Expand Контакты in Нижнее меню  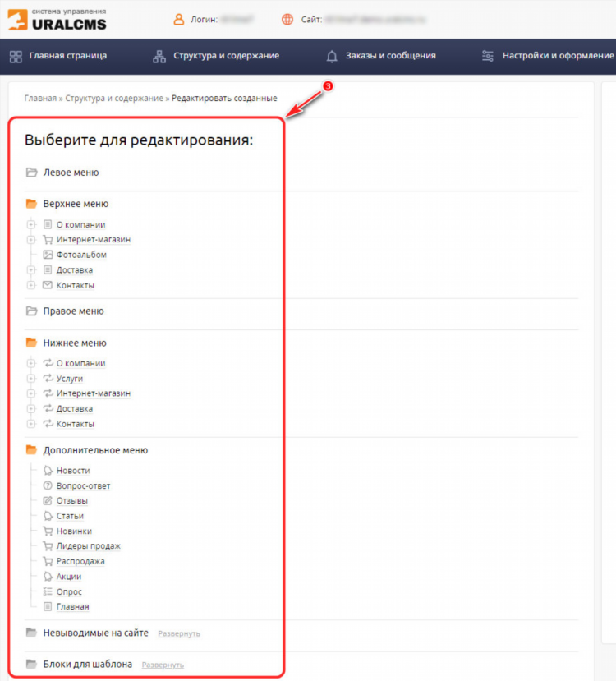click(31, 424)
